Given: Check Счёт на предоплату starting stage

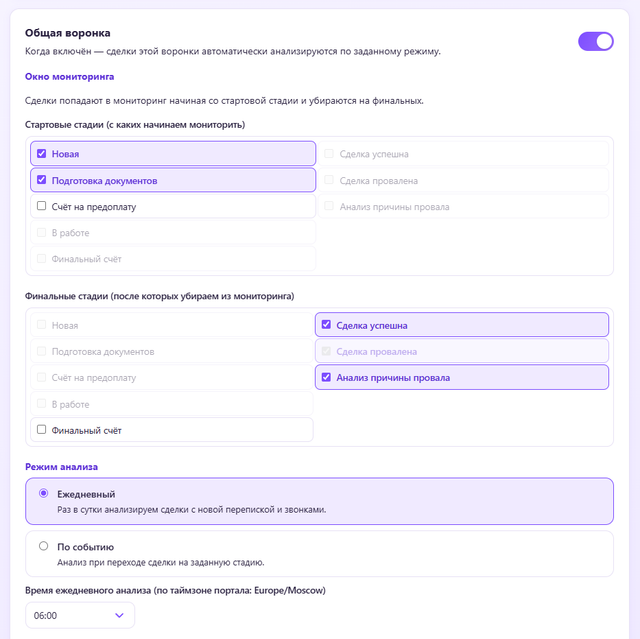Looking at the screenshot, I should (42, 206).
